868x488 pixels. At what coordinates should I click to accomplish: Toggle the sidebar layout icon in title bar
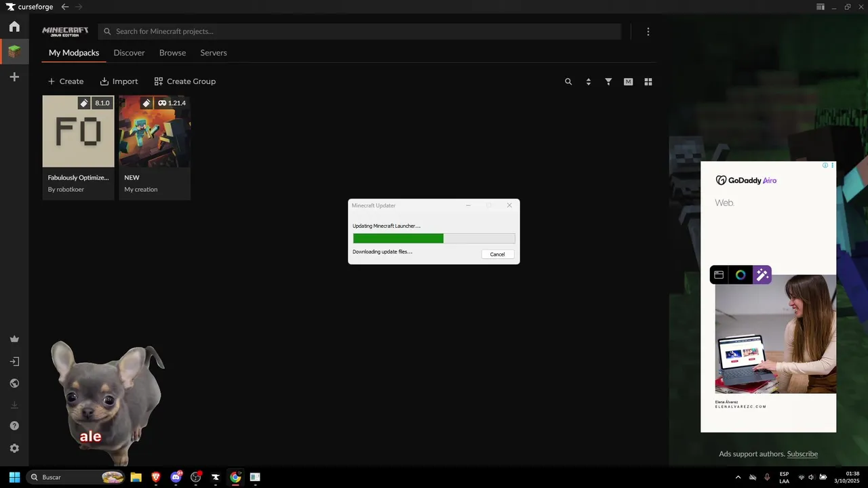[821, 7]
